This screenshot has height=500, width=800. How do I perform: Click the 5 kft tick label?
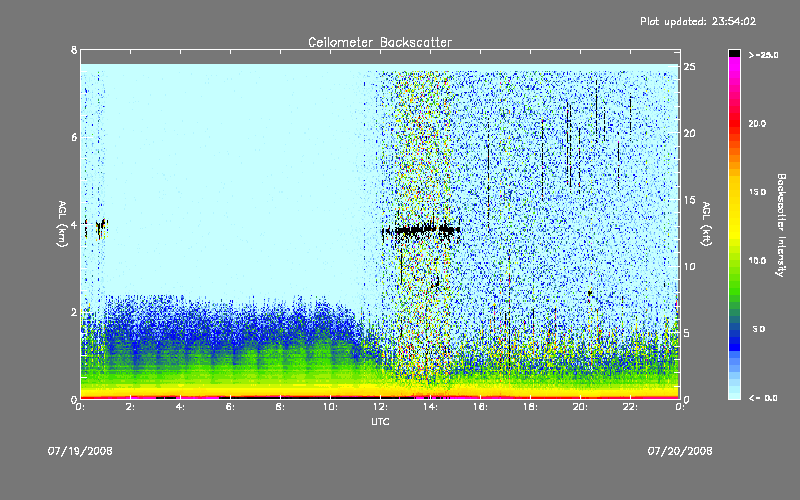click(687, 333)
